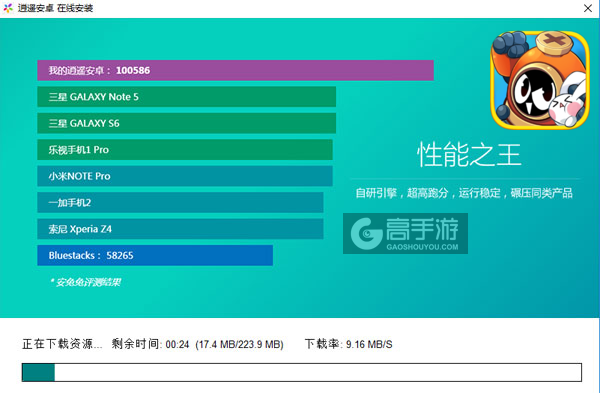Click the game character app icon
The height and width of the screenshot is (393, 600).
(x=540, y=80)
